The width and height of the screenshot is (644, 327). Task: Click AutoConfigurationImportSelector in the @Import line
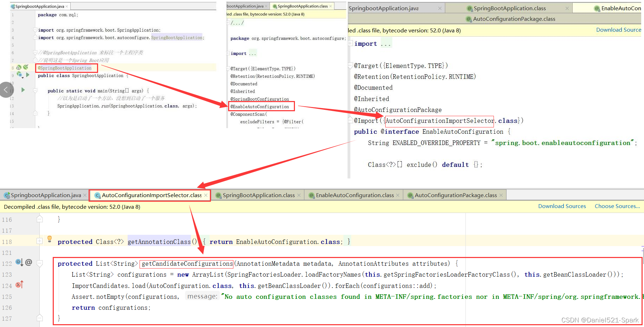[x=440, y=121]
